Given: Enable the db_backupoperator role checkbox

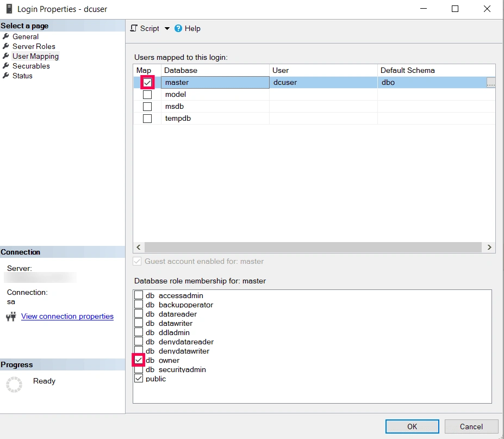Looking at the screenshot, I should [x=139, y=304].
